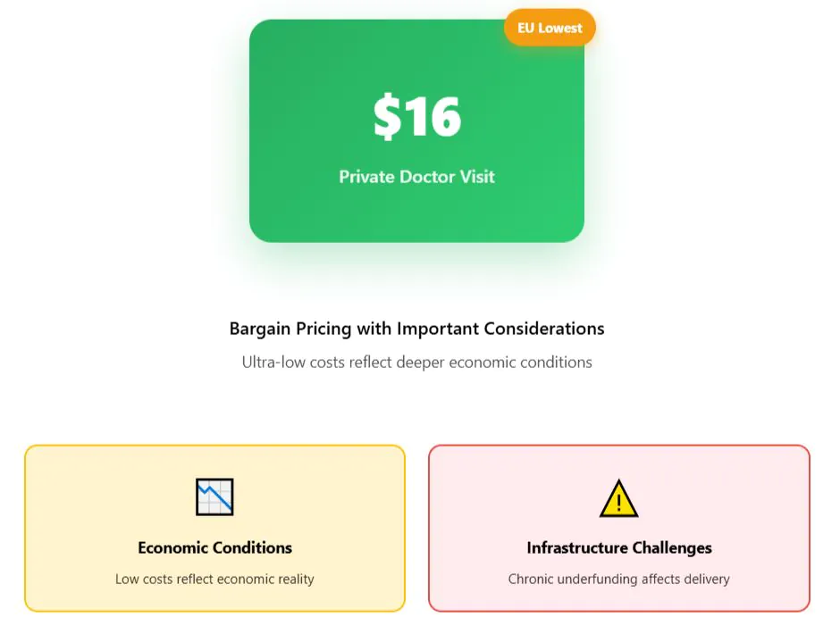Click the yellow warning triangle icon

tap(618, 498)
